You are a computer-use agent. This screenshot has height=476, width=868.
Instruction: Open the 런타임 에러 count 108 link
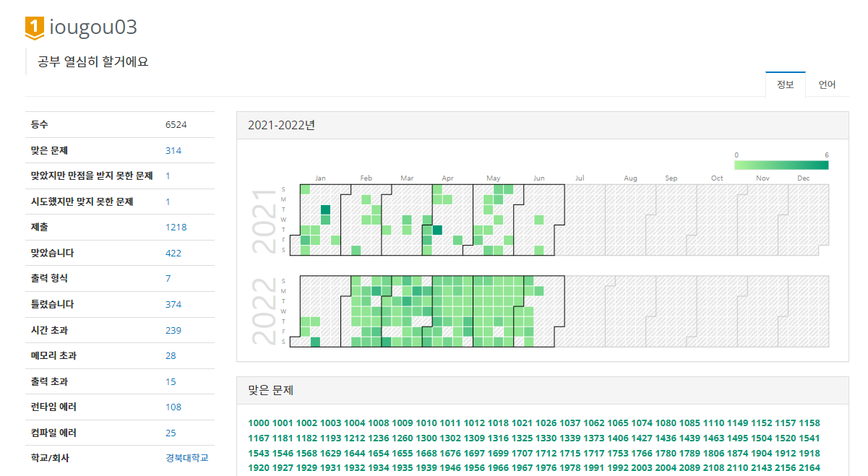[x=173, y=407]
